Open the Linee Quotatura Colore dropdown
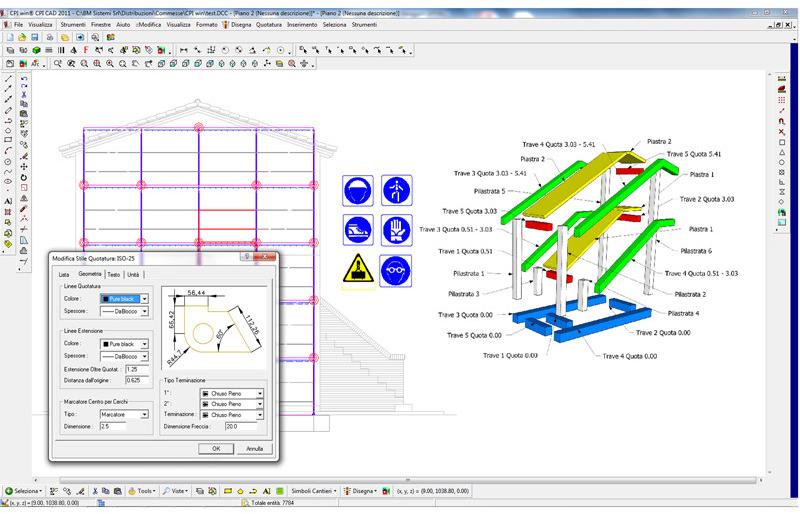800x514 pixels. (144, 298)
